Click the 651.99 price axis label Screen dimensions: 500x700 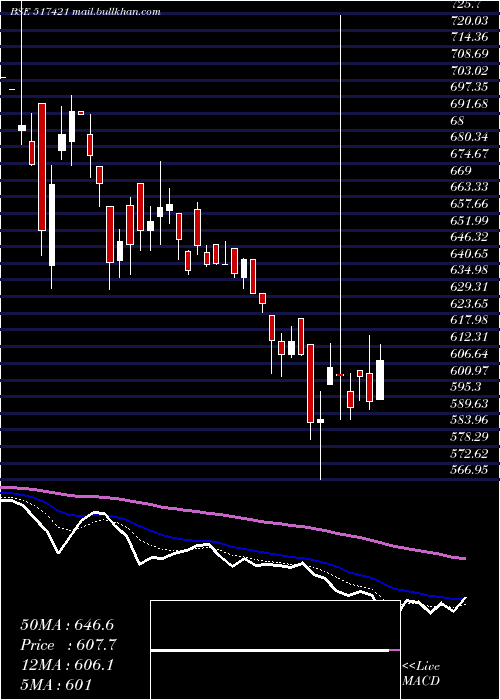[470, 221]
